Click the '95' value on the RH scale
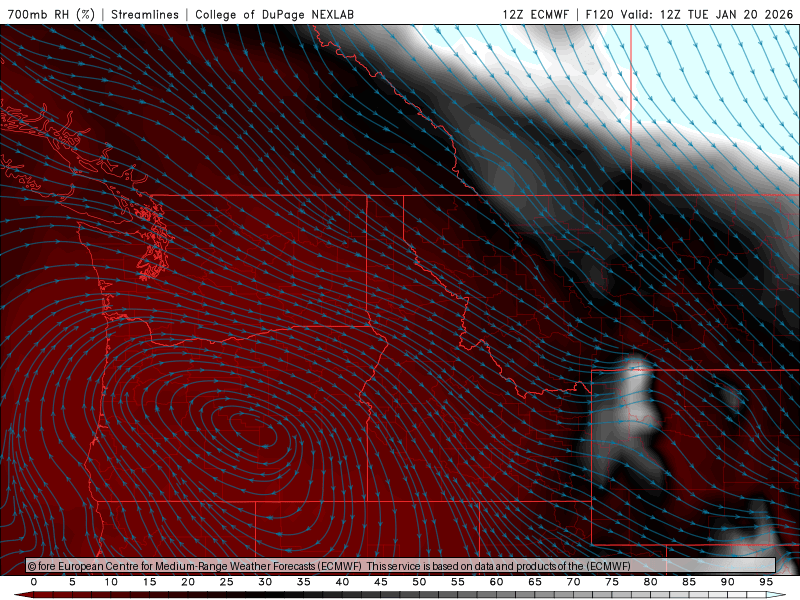 766,582
